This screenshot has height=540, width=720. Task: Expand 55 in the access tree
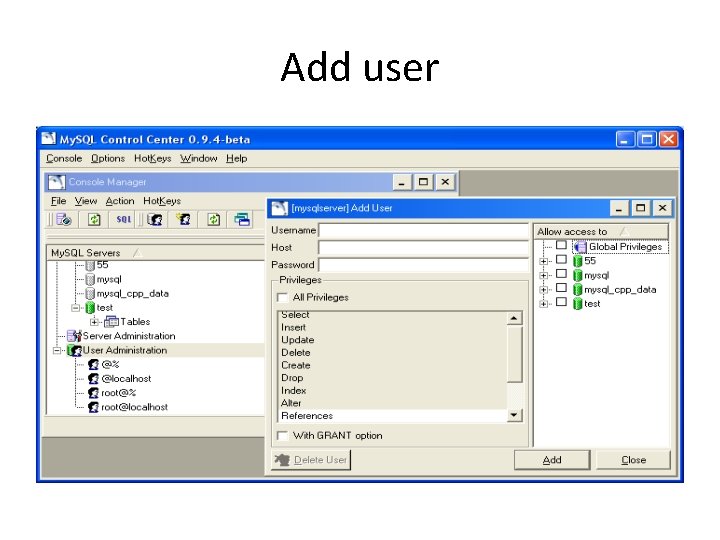pos(543,261)
